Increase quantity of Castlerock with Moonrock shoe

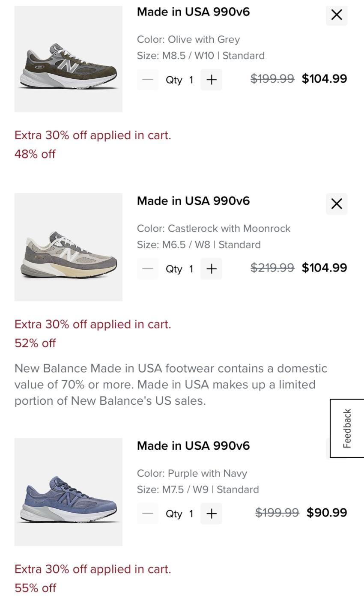tap(211, 269)
